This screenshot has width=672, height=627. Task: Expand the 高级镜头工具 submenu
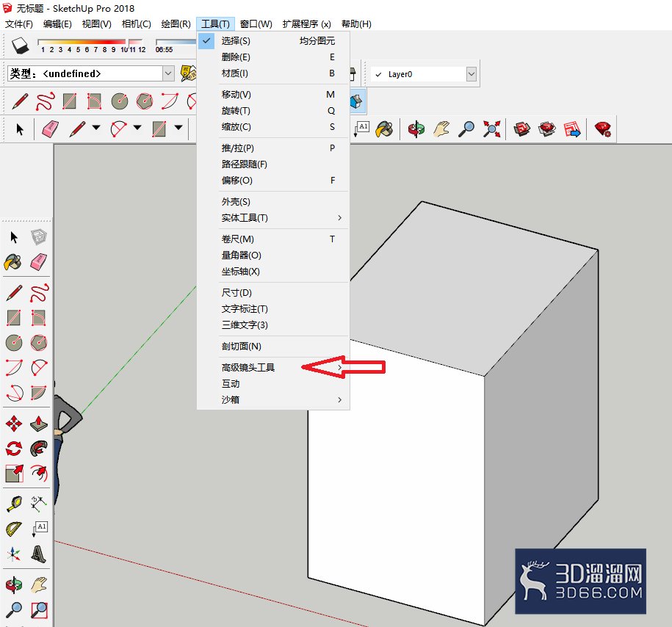coord(273,367)
